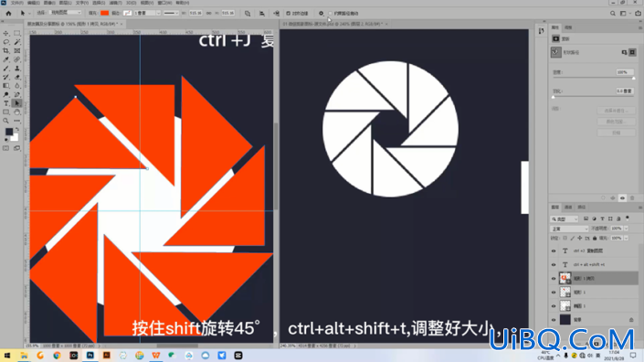The height and width of the screenshot is (362, 644).
Task: Select the Blur tool
Action: [16, 85]
